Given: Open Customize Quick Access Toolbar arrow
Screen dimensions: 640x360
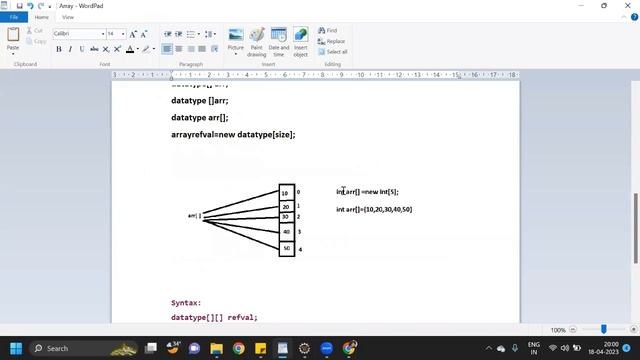Looking at the screenshot, I should [50, 7].
